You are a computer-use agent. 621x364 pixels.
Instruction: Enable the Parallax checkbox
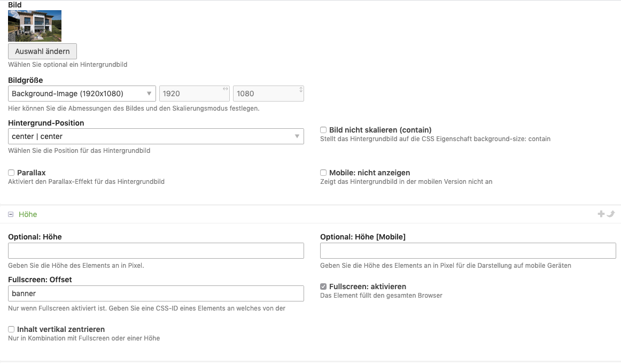click(x=11, y=173)
